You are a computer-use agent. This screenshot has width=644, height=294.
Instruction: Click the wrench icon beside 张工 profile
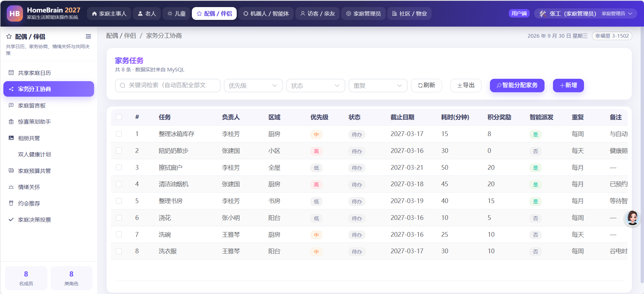click(543, 13)
